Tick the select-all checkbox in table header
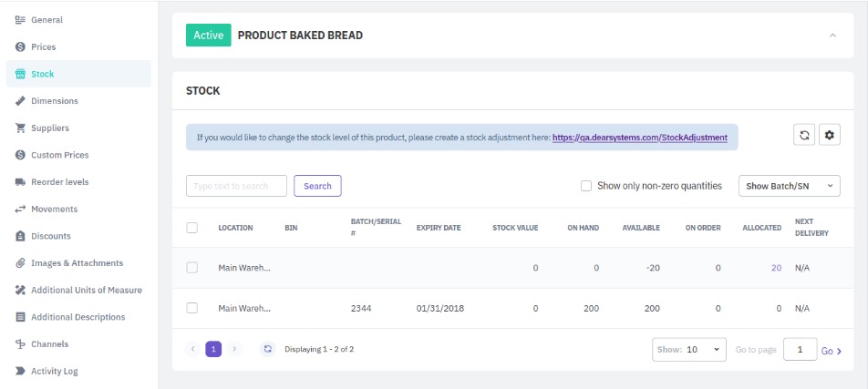 tap(192, 228)
